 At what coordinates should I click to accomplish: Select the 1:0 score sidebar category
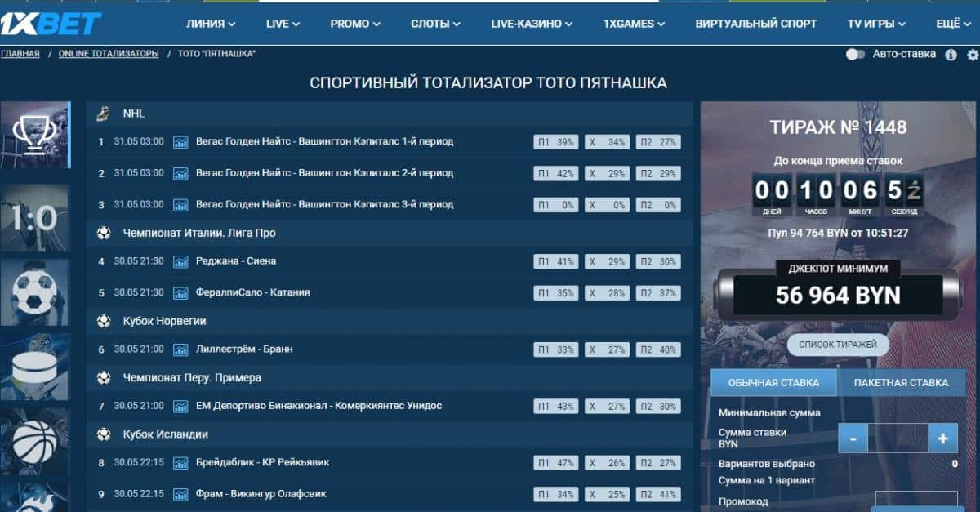point(35,218)
